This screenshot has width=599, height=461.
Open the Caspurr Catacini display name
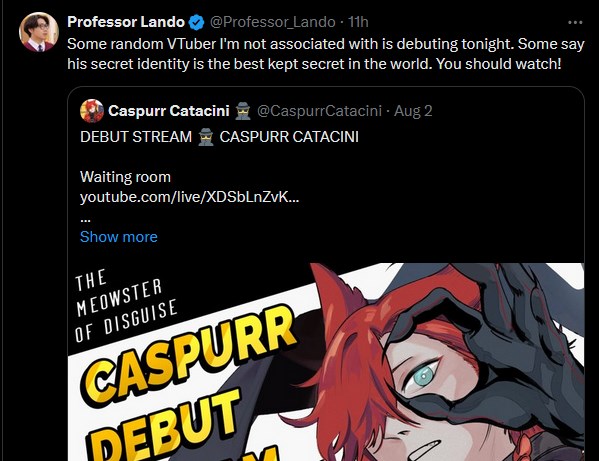(169, 111)
